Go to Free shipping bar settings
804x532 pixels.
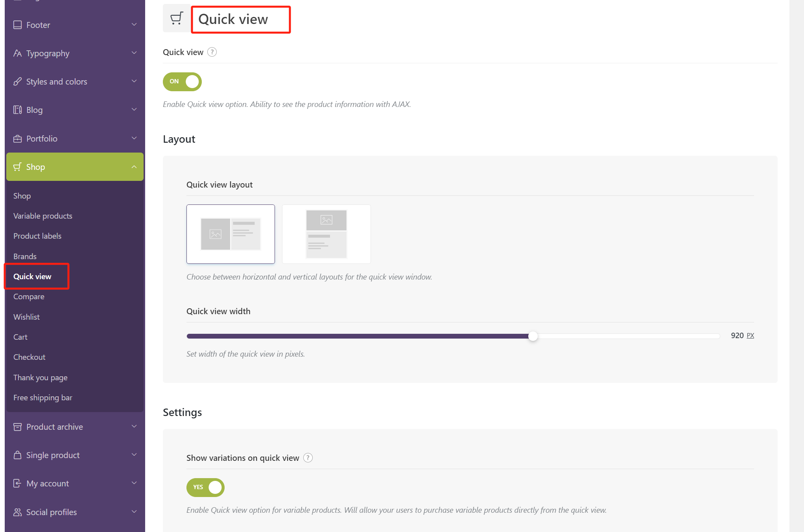pos(43,398)
